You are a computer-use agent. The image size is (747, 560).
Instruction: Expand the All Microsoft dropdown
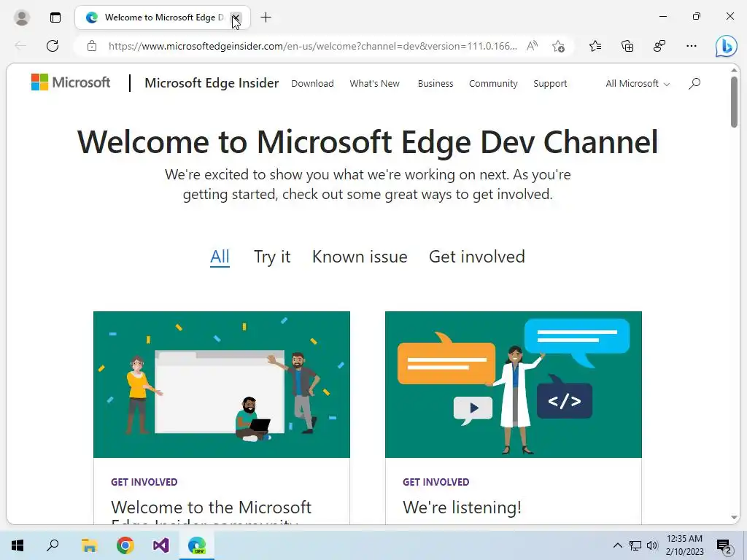tap(638, 84)
